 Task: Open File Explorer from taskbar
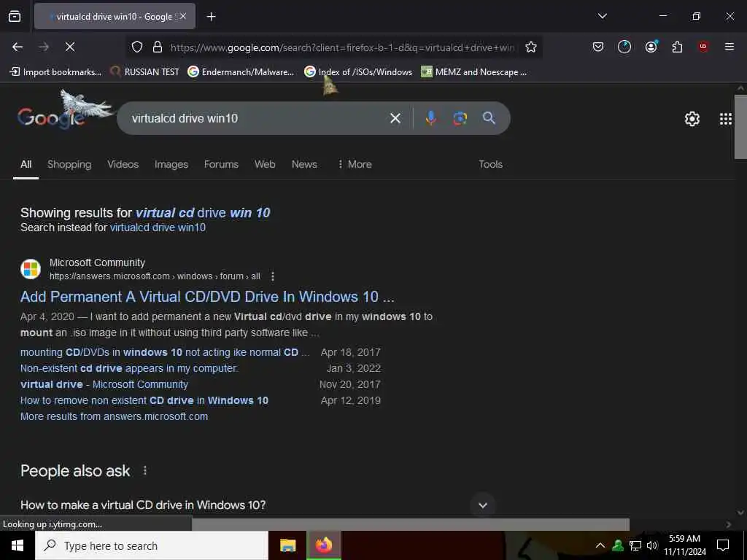pos(287,545)
